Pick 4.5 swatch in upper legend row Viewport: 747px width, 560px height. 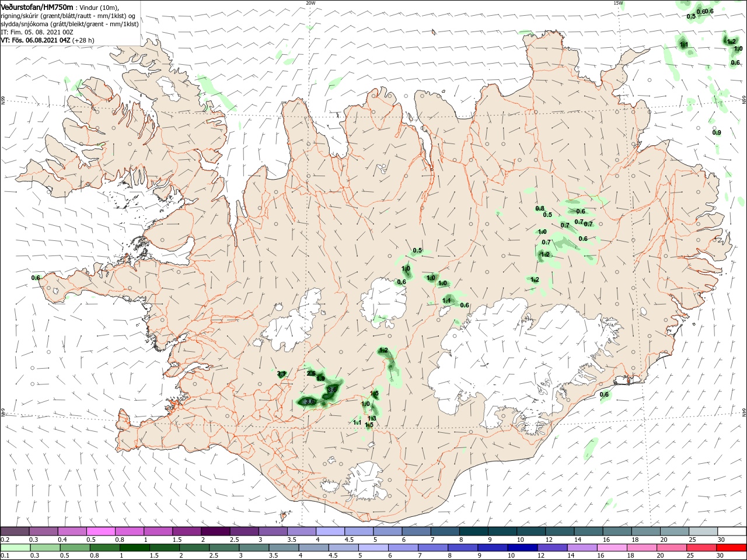pyautogui.click(x=358, y=531)
